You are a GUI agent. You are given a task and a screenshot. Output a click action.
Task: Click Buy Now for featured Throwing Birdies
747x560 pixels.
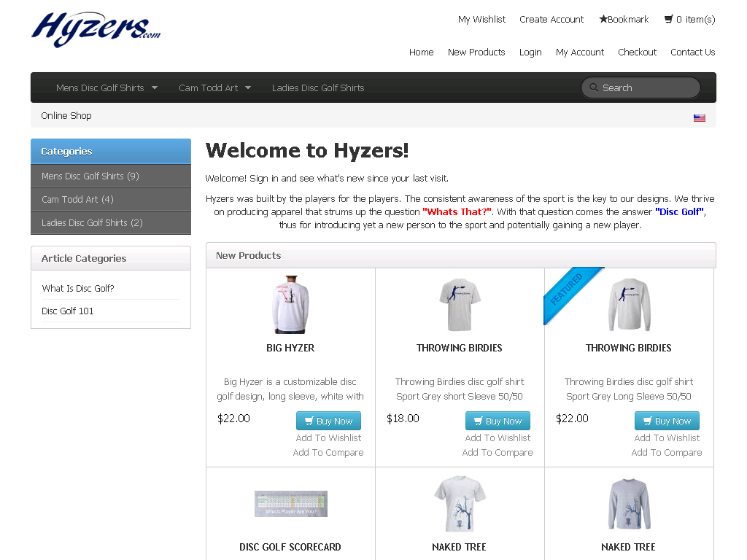click(667, 421)
